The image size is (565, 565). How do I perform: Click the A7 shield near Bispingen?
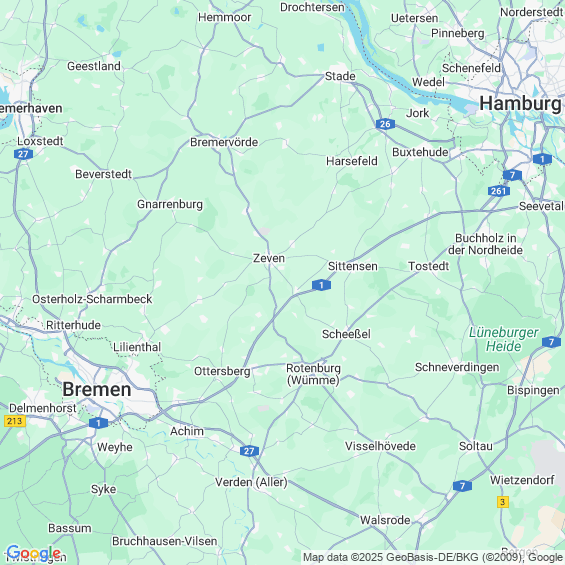551,342
